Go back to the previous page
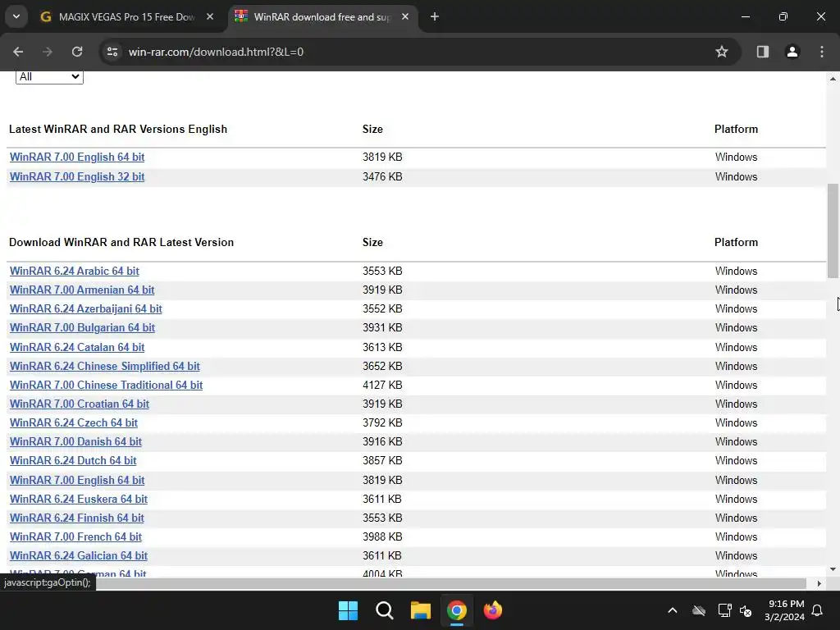This screenshot has width=840, height=630. click(x=18, y=52)
